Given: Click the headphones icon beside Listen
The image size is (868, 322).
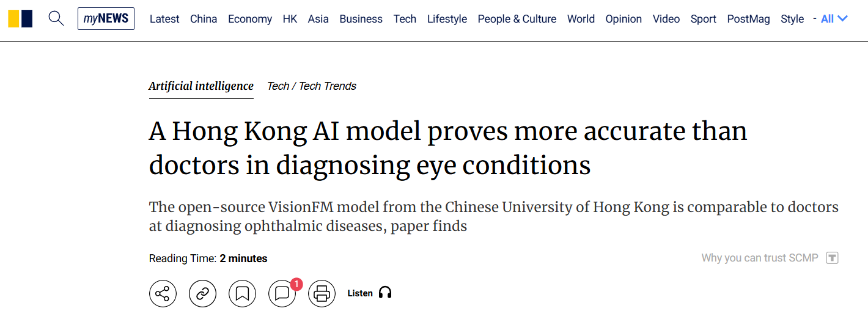Looking at the screenshot, I should (x=385, y=293).
